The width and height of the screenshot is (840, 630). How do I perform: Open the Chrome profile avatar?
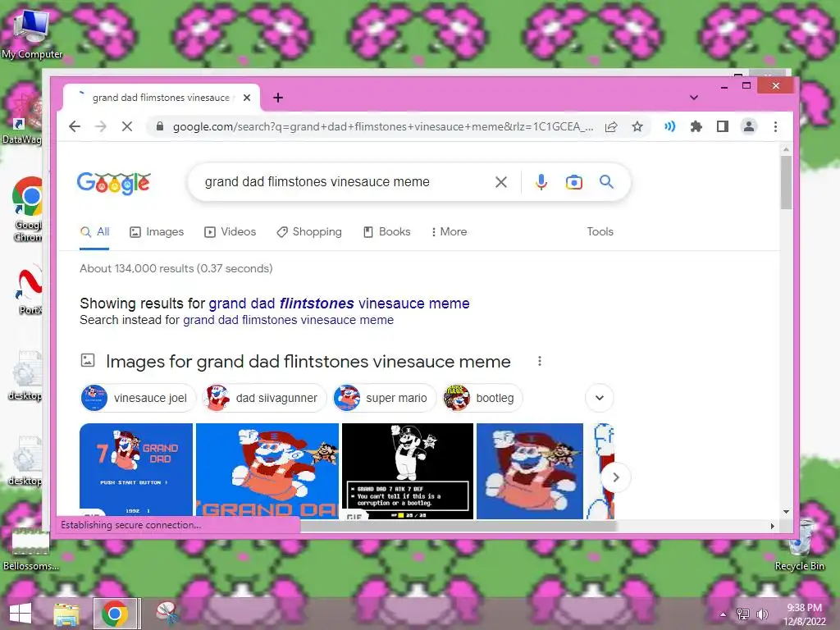coord(748,126)
